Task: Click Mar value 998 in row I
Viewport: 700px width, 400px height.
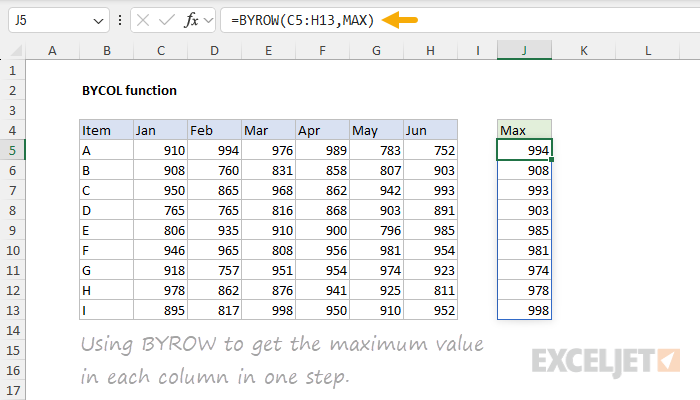Action: (269, 310)
